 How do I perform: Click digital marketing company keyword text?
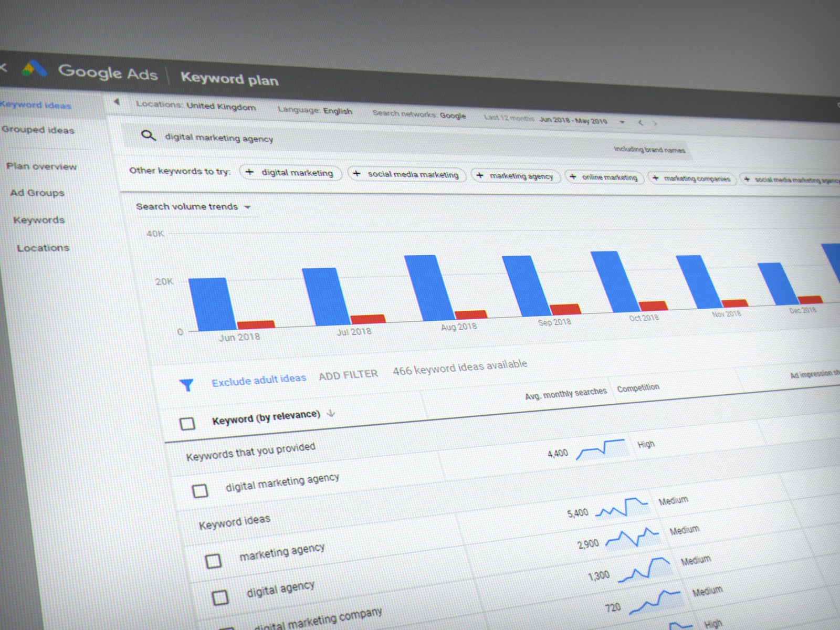pyautogui.click(x=318, y=619)
